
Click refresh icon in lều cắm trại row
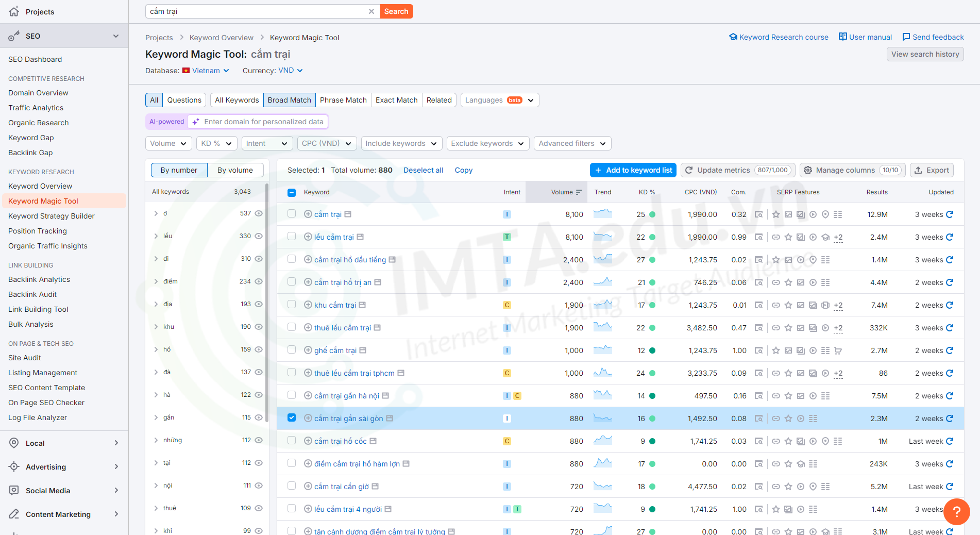point(950,237)
